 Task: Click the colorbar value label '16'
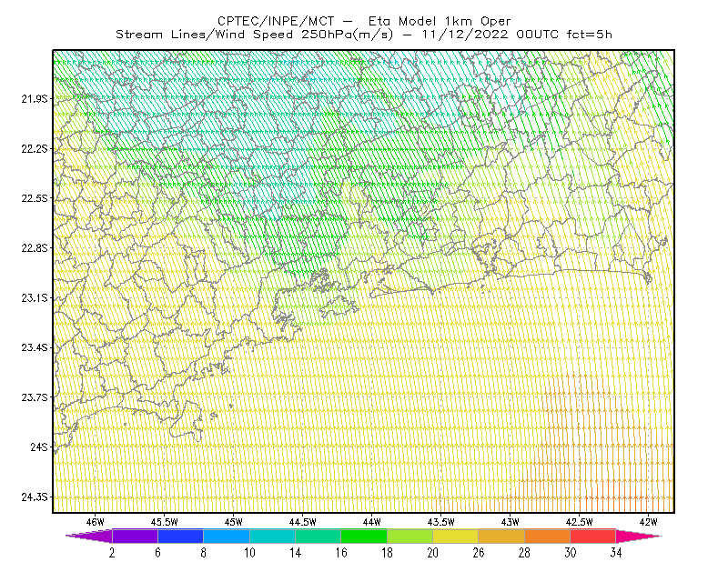click(341, 553)
